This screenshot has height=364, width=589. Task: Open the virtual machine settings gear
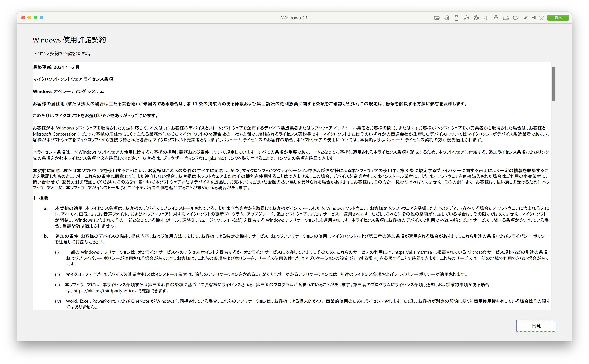pos(542,18)
